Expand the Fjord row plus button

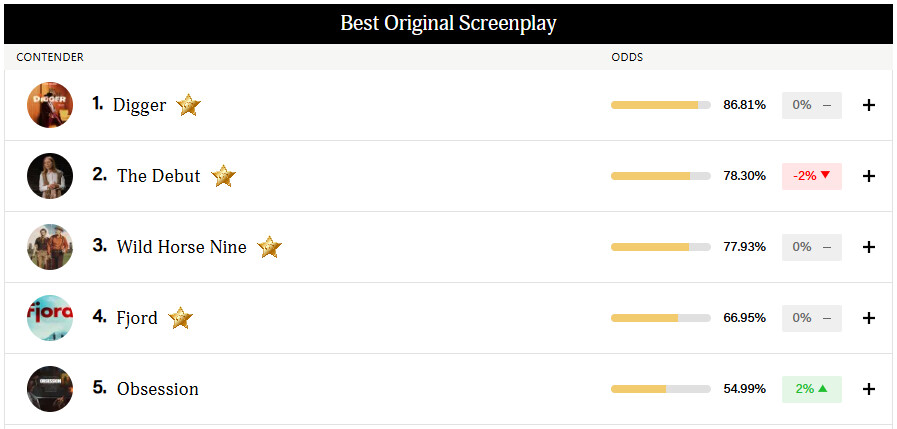tap(868, 318)
